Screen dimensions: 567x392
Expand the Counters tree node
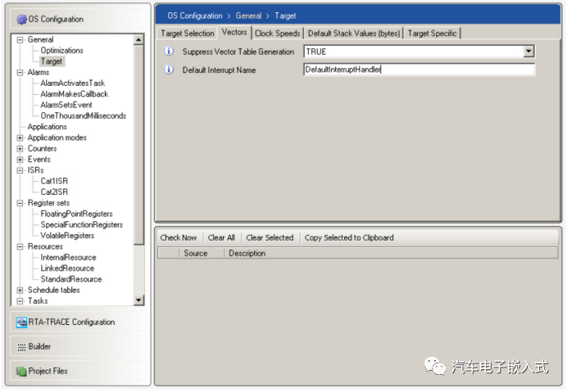point(20,149)
